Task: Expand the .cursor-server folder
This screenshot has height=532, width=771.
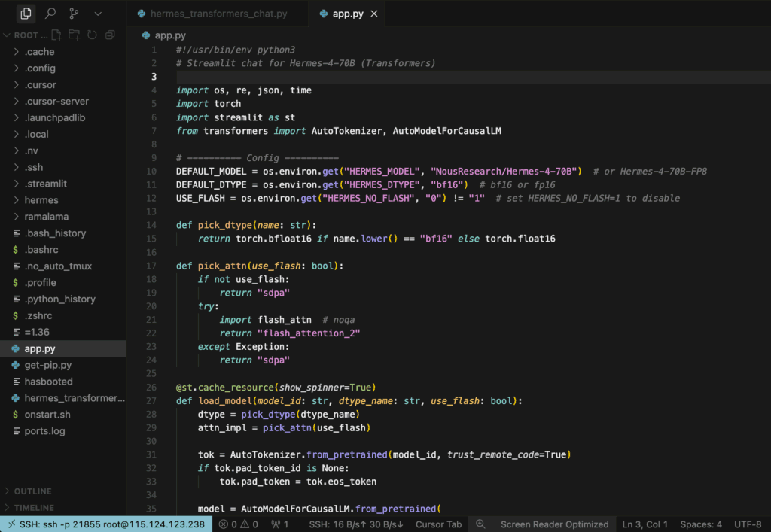Action: [63, 101]
